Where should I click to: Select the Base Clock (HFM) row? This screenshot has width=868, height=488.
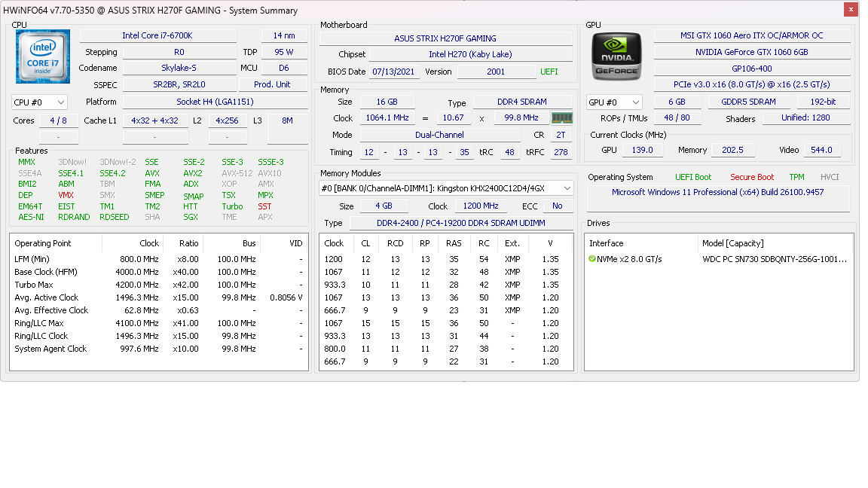tap(159, 272)
